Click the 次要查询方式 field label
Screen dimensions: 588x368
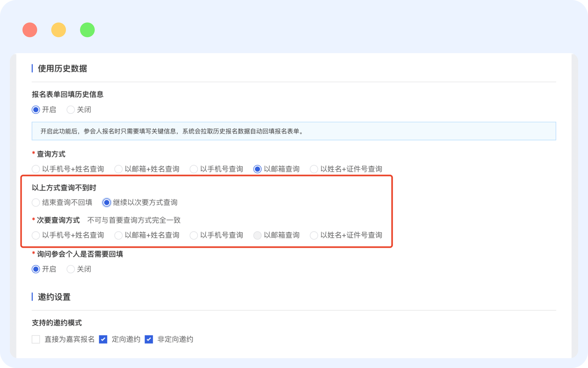click(x=58, y=220)
